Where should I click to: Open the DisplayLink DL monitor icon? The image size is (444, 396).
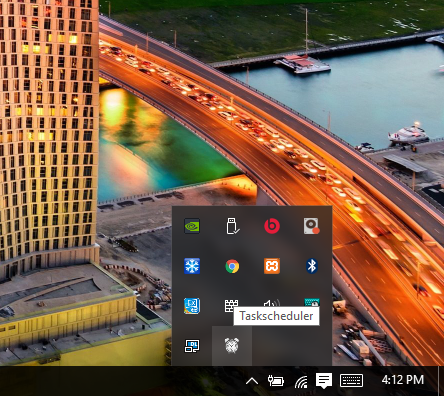(x=192, y=346)
